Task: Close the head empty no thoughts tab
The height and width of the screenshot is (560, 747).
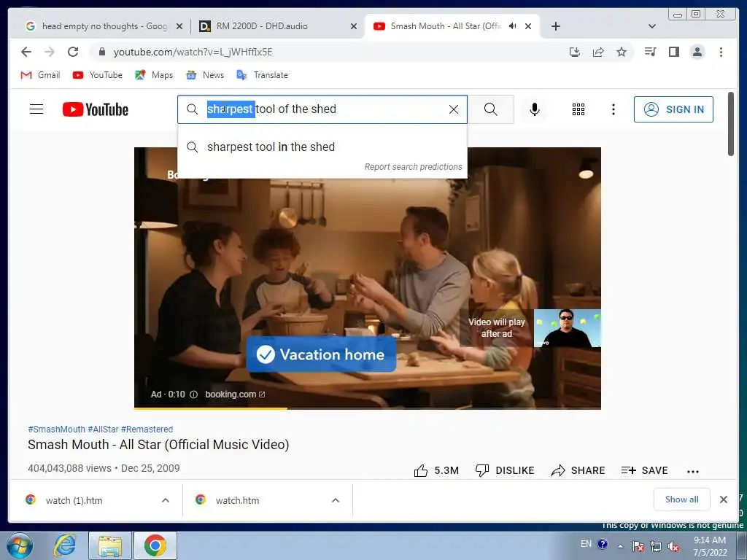Action: coord(179,26)
